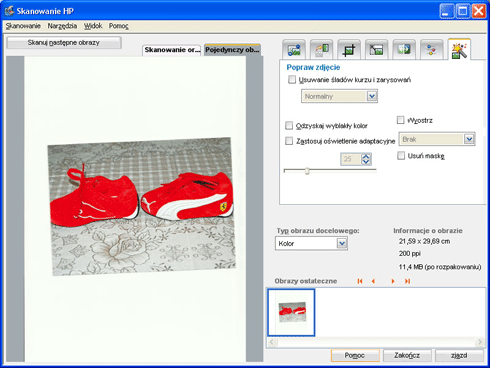Viewport: 490px width, 368px height.
Task: Click thumbnail strip scrollbar right arrow
Action: pyautogui.click(x=479, y=342)
